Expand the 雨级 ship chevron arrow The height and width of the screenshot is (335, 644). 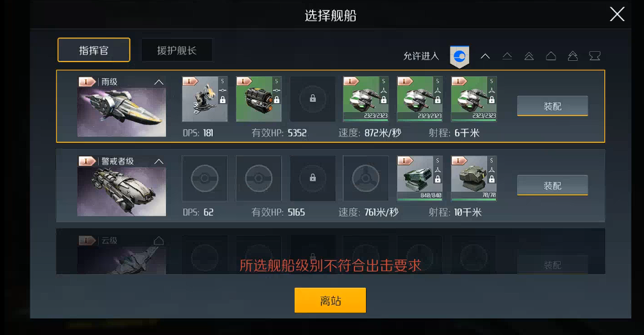click(x=159, y=82)
